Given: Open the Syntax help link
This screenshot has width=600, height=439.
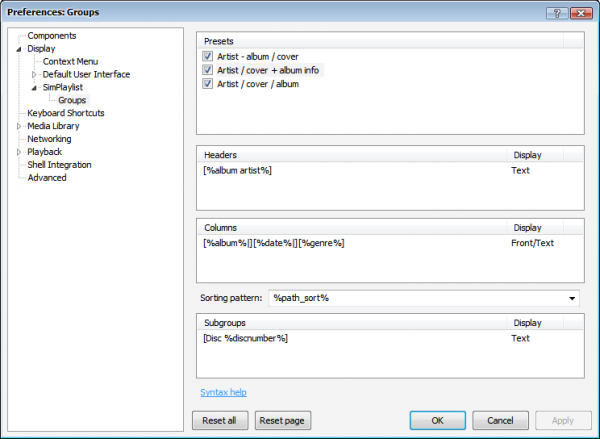Looking at the screenshot, I should coord(223,392).
